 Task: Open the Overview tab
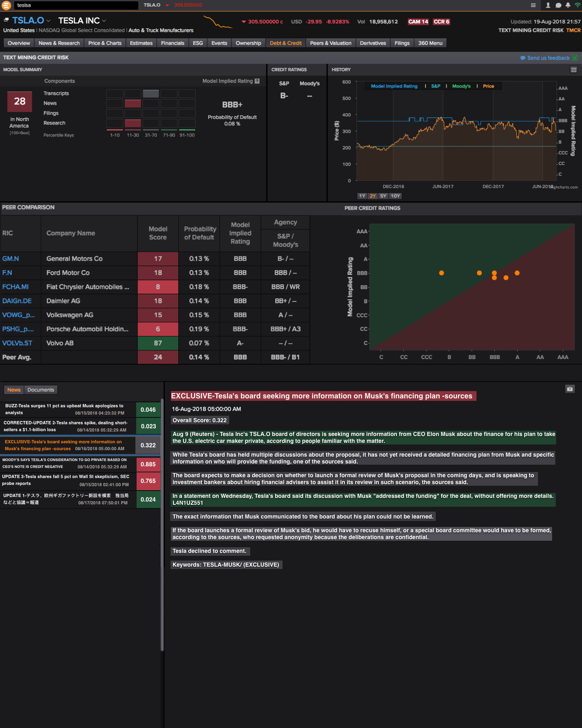pos(19,43)
